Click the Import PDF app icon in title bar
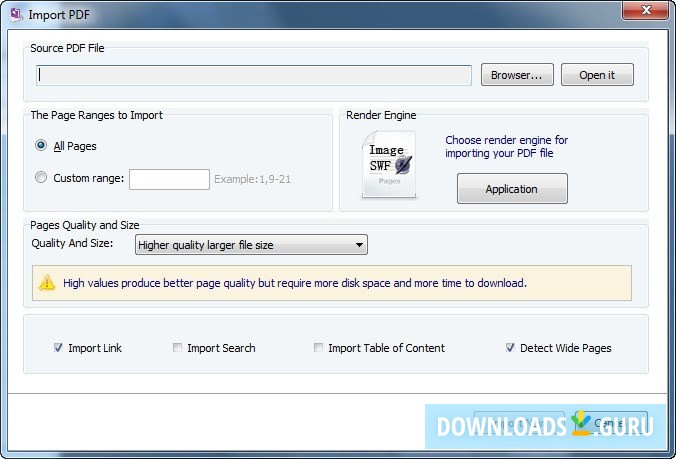 tap(16, 15)
